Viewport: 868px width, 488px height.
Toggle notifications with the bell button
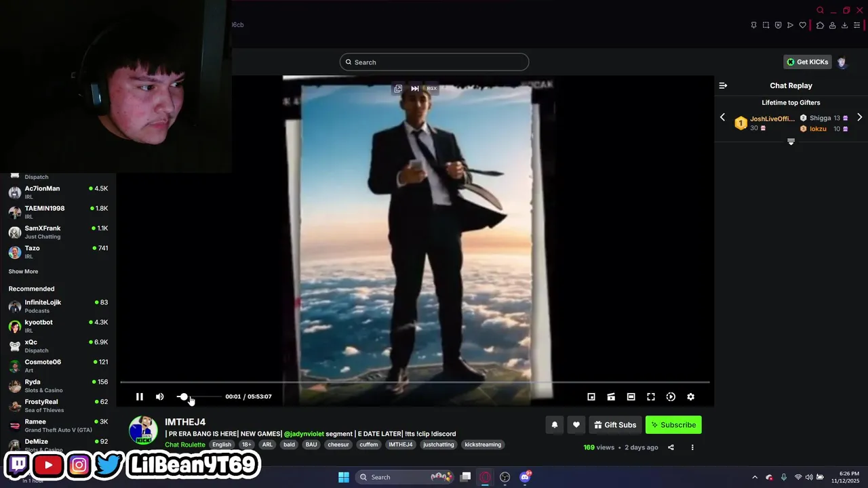click(554, 425)
